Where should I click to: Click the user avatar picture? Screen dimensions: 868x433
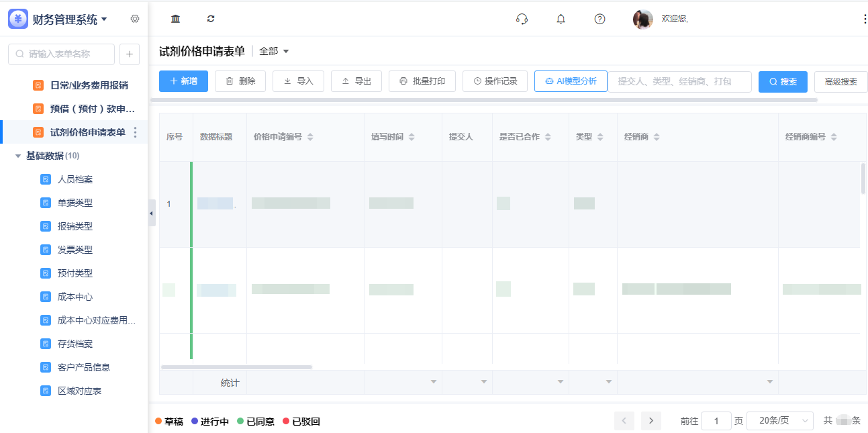coord(642,19)
